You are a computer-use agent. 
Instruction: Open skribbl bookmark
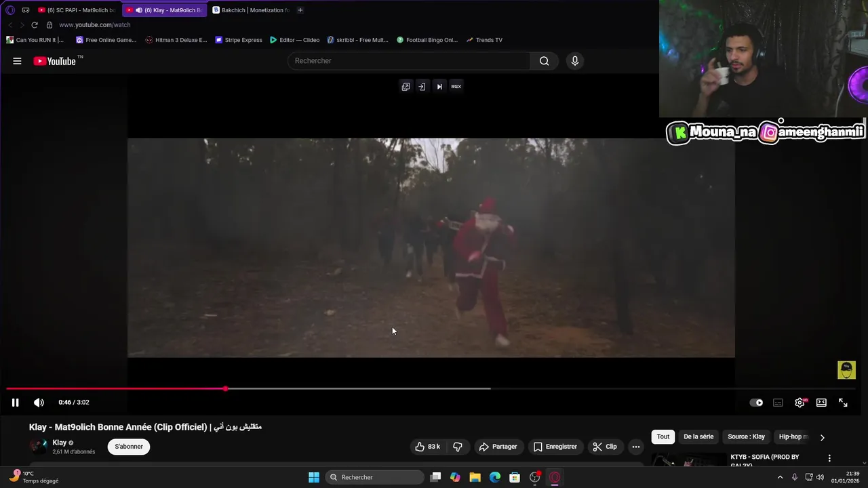357,40
